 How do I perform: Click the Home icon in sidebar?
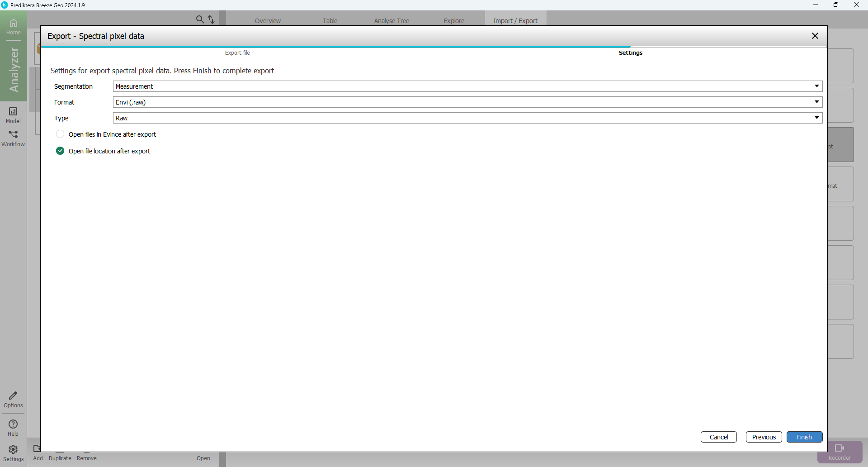click(x=13, y=26)
